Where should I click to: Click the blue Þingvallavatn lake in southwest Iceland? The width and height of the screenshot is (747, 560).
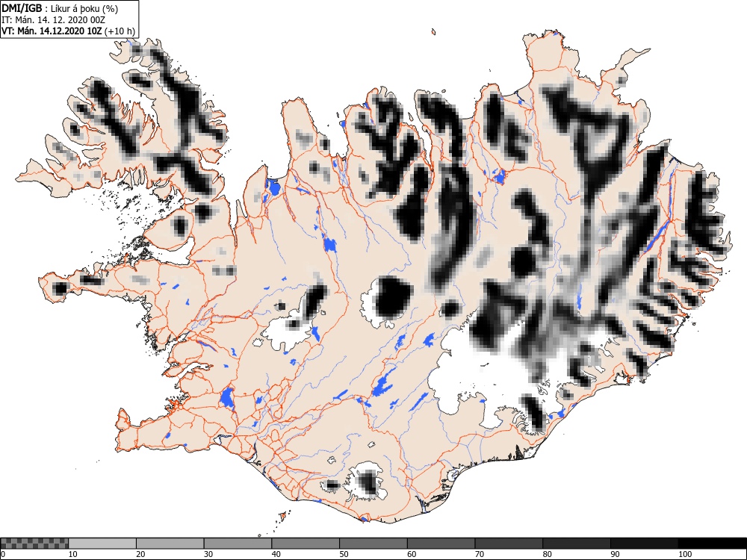point(227,398)
